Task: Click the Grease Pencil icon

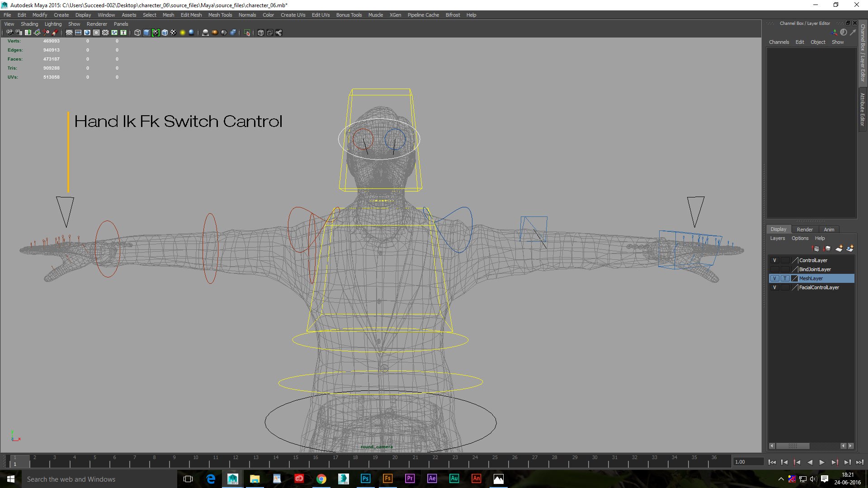Action: [x=55, y=33]
